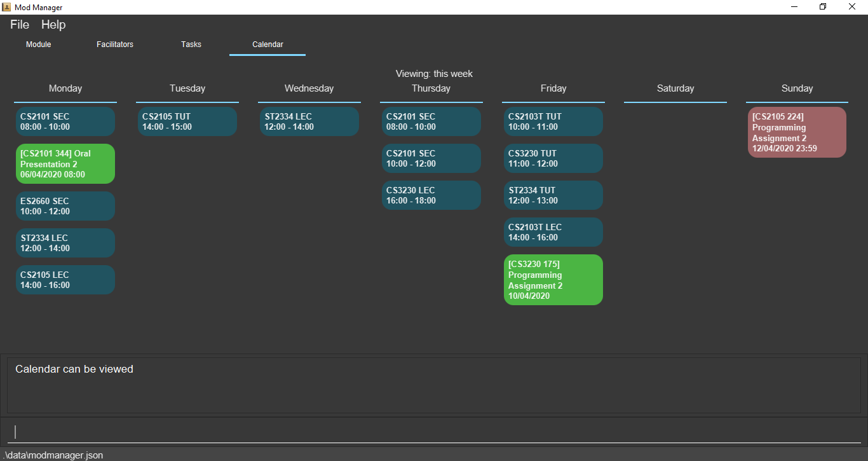Screen dimensions: 868x461
Task: Click the command input field
Action: 434,432
